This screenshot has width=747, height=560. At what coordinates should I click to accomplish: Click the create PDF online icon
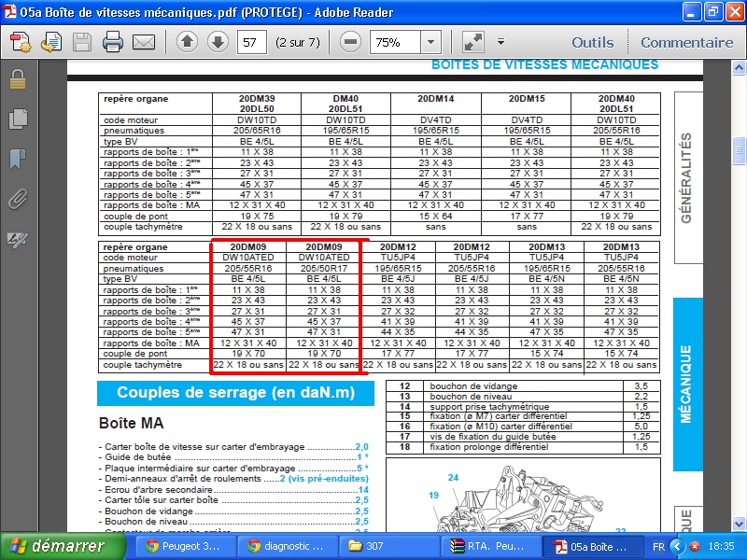(21, 42)
